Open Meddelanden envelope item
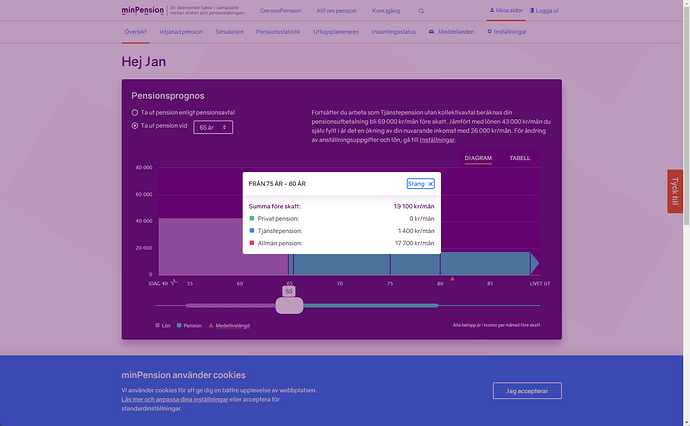Image resolution: width=690 pixels, height=426 pixels. click(450, 32)
